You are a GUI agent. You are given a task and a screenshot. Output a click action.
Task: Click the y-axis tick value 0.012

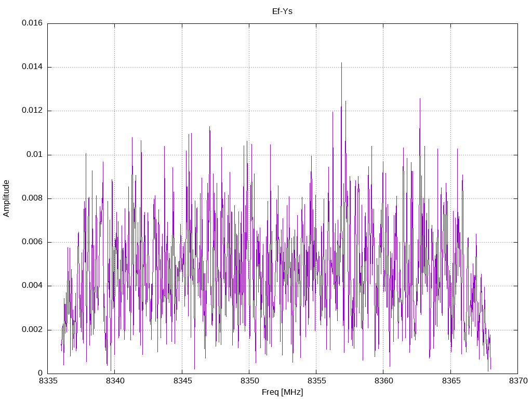(x=32, y=111)
